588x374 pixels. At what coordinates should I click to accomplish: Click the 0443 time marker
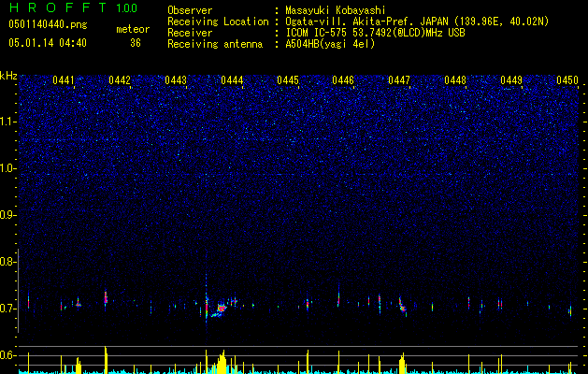(176, 80)
